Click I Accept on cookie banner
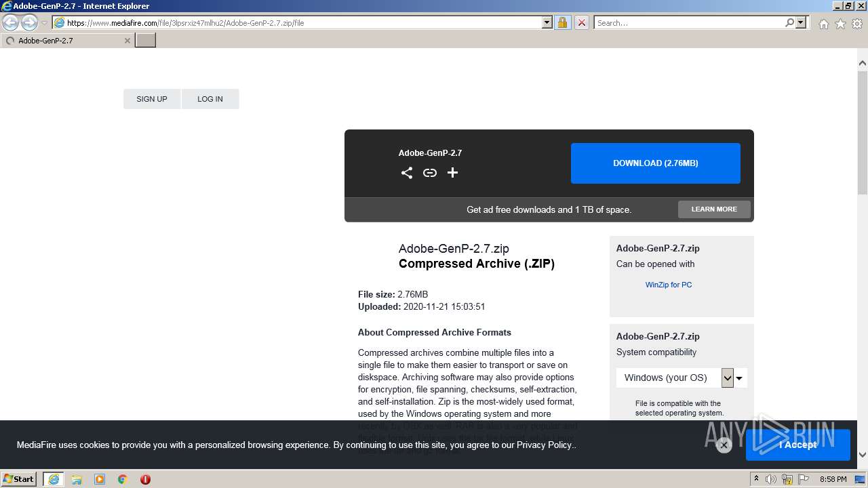Viewport: 868px width, 488px height. [x=798, y=445]
